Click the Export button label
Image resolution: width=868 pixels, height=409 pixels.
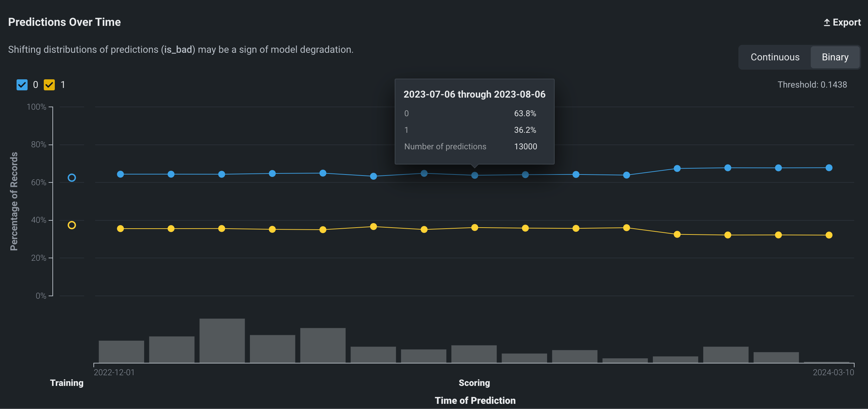[847, 22]
